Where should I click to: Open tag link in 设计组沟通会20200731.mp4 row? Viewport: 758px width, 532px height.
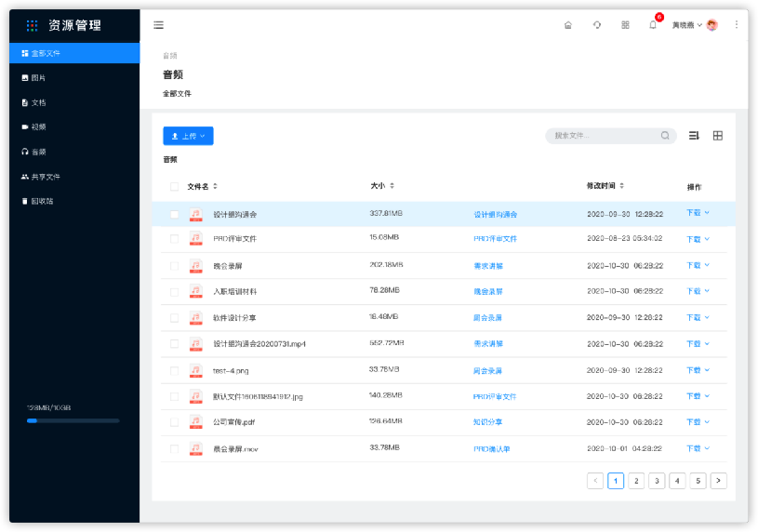click(x=488, y=344)
